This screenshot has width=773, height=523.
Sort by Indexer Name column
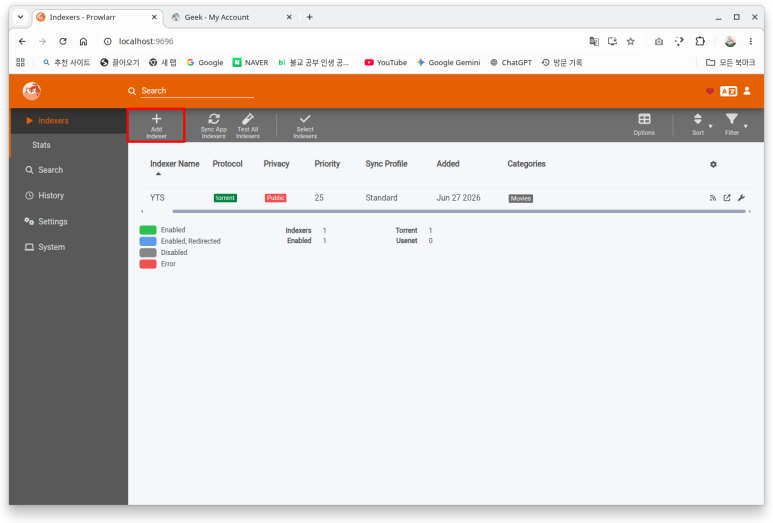pyautogui.click(x=175, y=164)
